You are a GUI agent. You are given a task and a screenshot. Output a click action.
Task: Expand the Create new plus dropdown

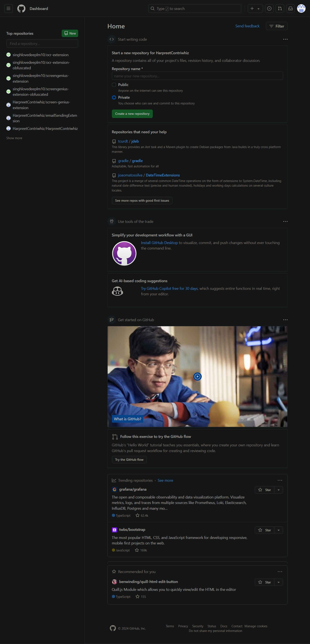tap(255, 8)
